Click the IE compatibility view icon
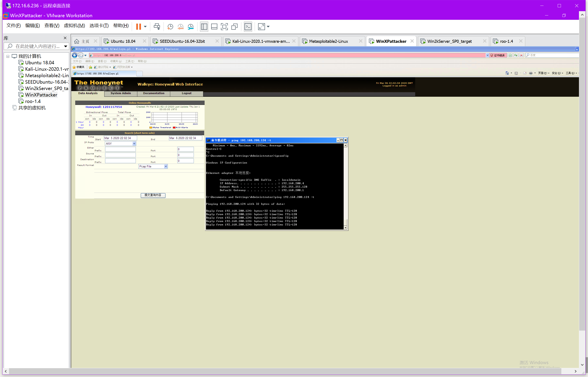Screen dimensions: 588x377 pos(510,55)
